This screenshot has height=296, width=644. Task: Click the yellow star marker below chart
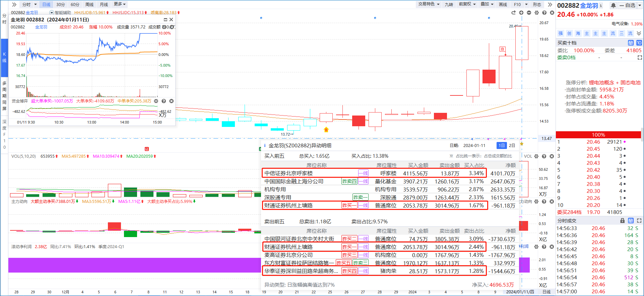521,144
